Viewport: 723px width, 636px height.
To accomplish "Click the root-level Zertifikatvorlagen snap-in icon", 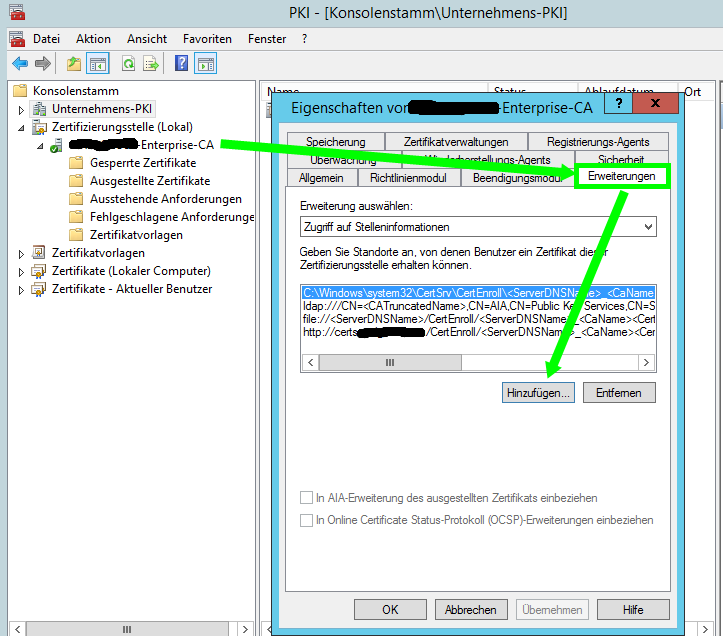I will [39, 252].
